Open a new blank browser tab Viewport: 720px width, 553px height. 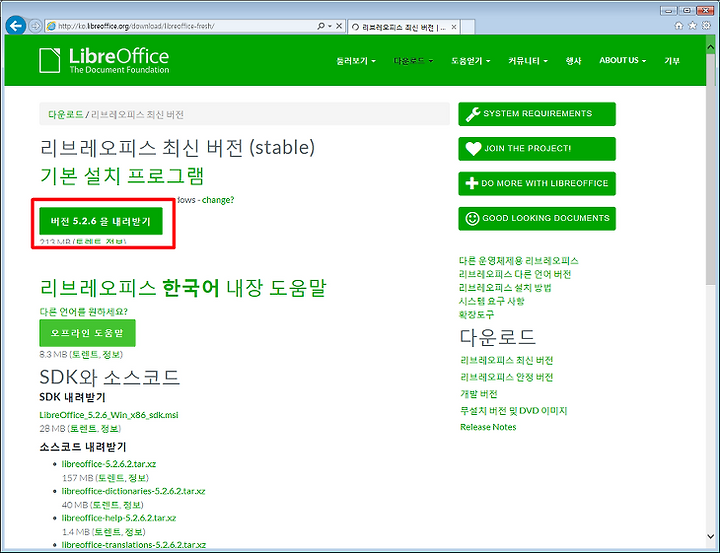pos(467,27)
